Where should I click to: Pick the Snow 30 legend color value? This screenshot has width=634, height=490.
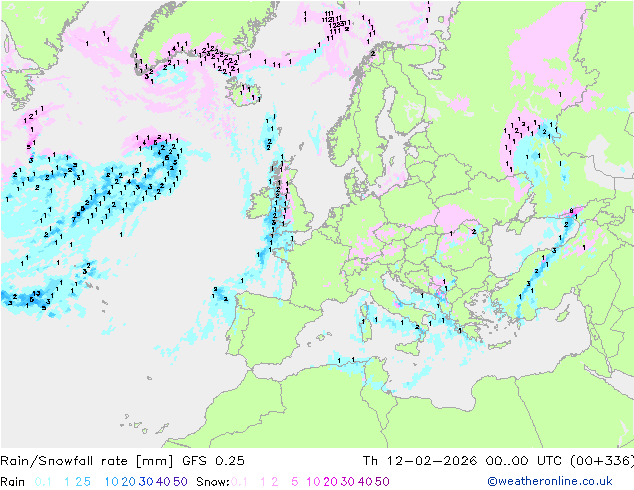click(x=348, y=482)
